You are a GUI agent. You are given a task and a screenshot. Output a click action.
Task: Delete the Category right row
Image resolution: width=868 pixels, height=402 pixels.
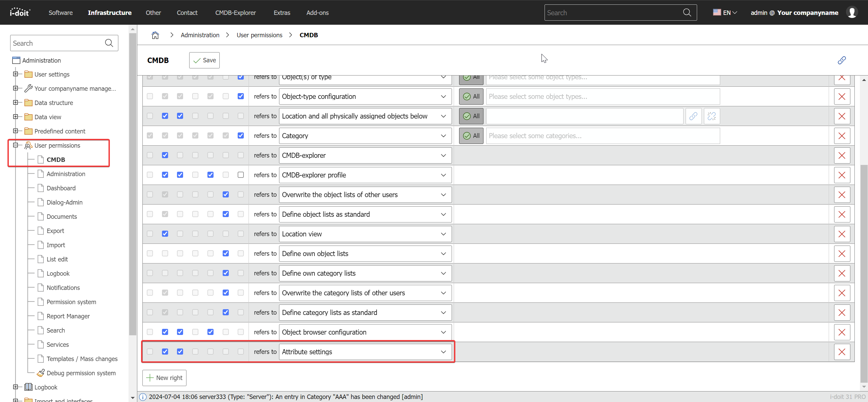click(842, 136)
